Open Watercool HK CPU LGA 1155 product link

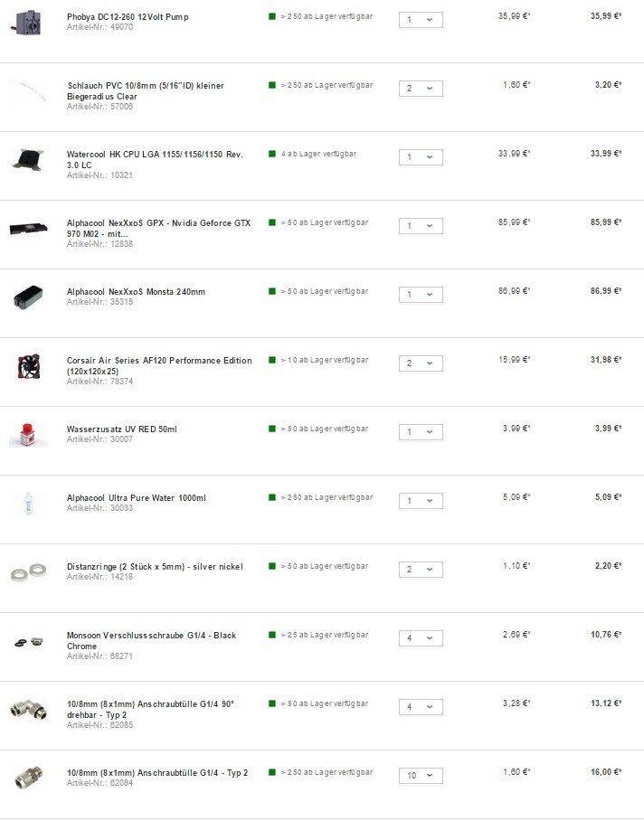coord(155,160)
